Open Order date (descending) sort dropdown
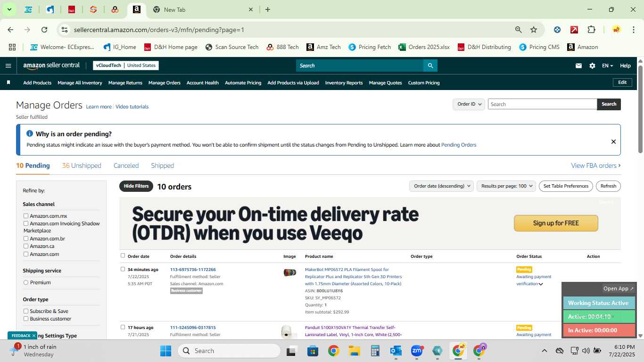The width and height of the screenshot is (644, 362). (441, 186)
